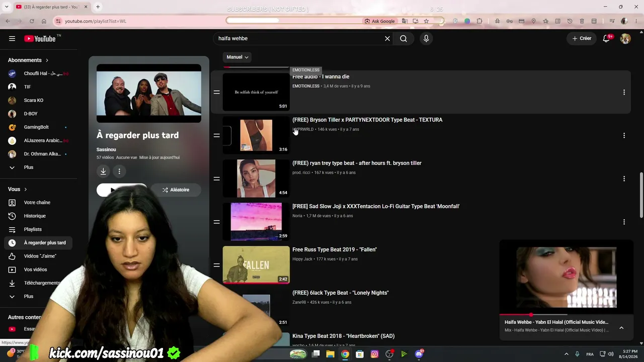
Task: Show more subscriptions with Plus under Abonnements
Action: point(39,167)
